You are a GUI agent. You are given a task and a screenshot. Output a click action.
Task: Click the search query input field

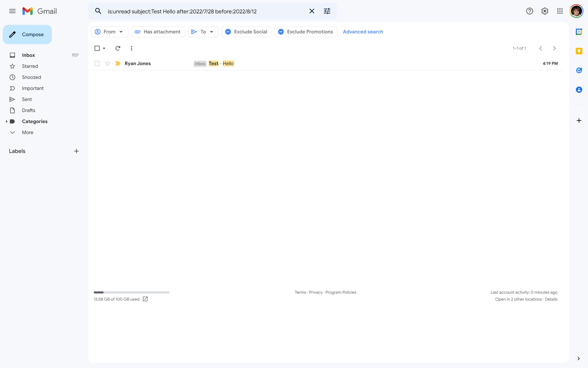click(x=205, y=11)
